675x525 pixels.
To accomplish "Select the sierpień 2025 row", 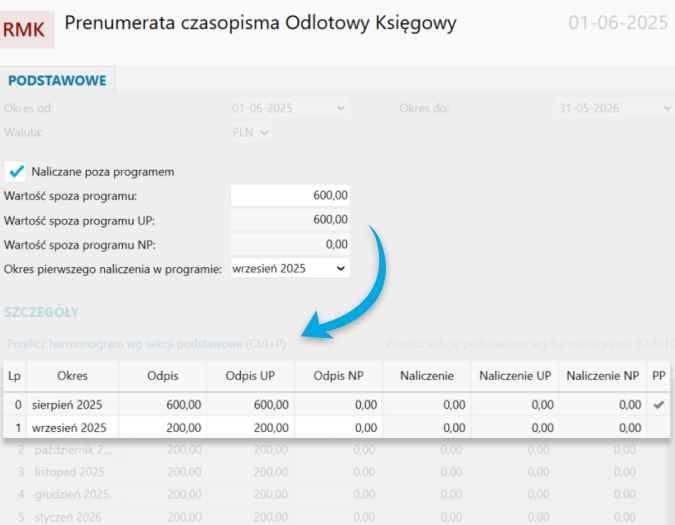I will (72, 404).
